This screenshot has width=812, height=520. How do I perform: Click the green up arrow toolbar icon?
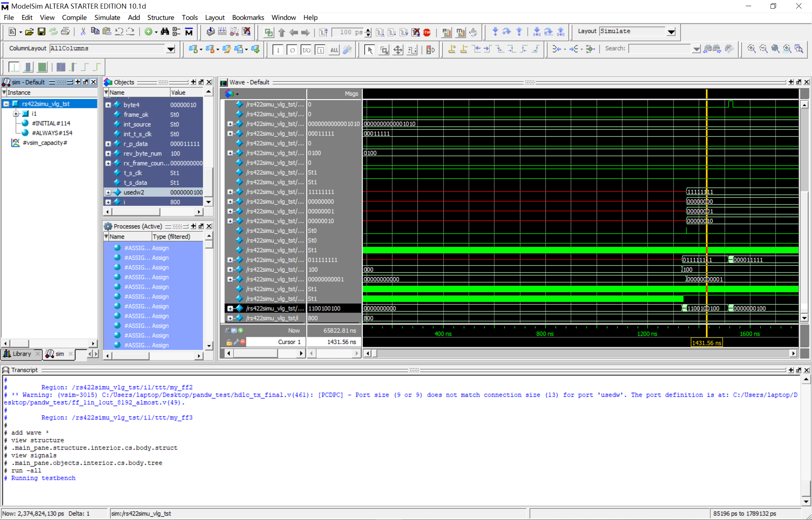[x=282, y=32]
